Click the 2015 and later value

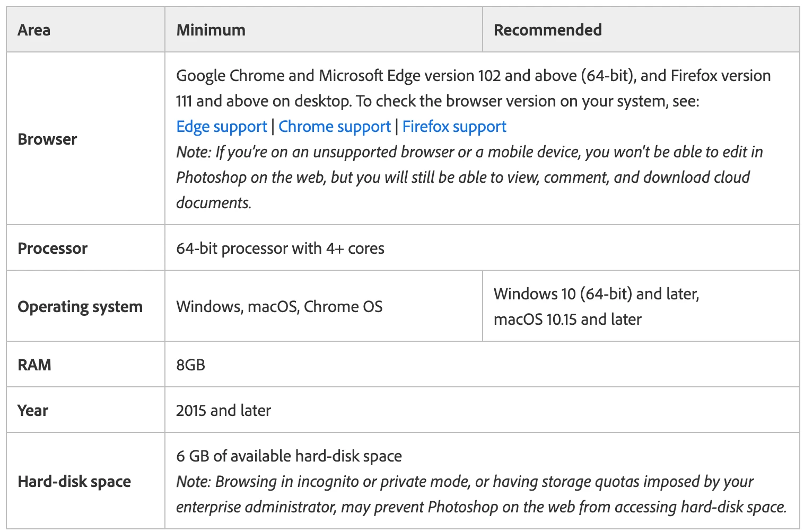tap(223, 411)
